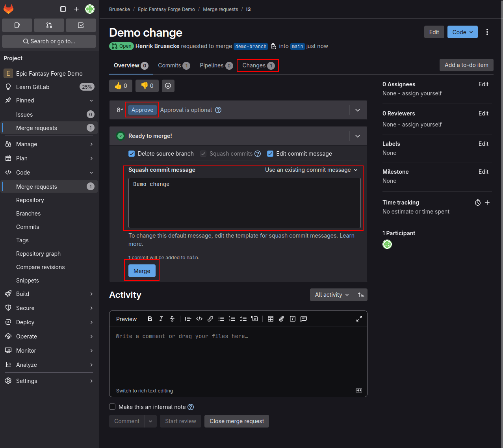Uncheck Edit commit message
This screenshot has height=448, width=503.
coord(270,154)
